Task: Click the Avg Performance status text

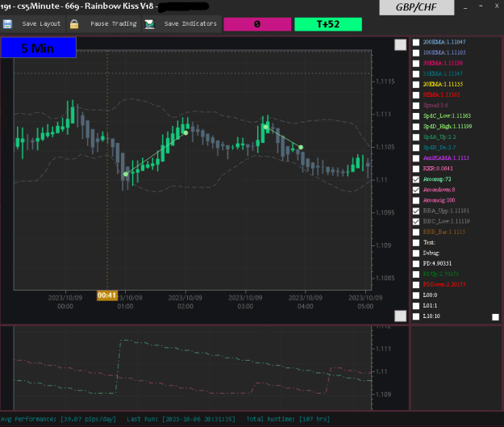Action: click(58, 419)
